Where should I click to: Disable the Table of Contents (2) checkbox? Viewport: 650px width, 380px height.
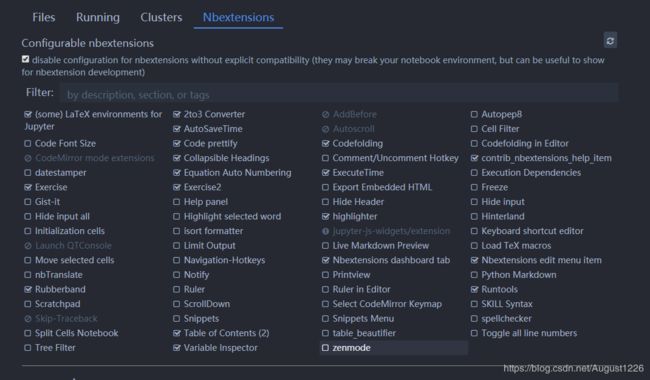tap(177, 333)
